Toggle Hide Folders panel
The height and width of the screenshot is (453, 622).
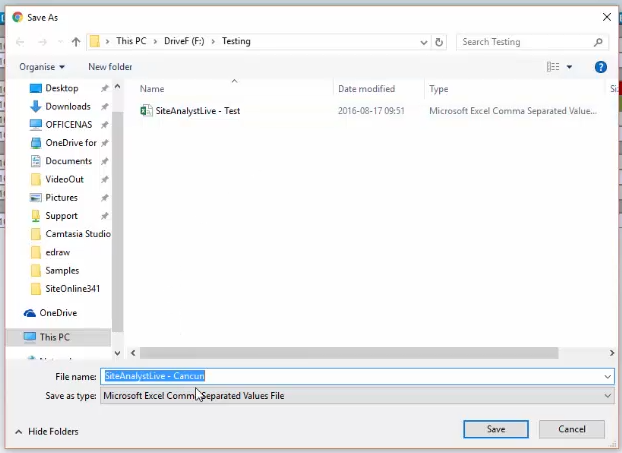(x=47, y=431)
